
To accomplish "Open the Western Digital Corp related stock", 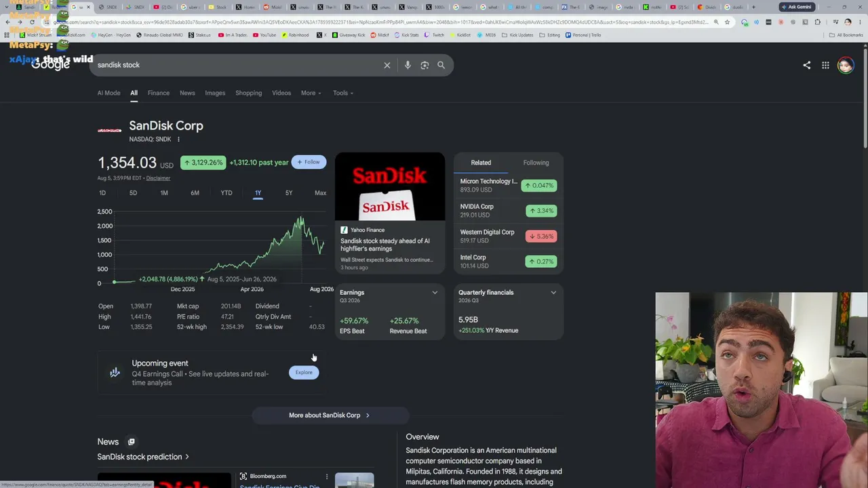I will [x=509, y=236].
